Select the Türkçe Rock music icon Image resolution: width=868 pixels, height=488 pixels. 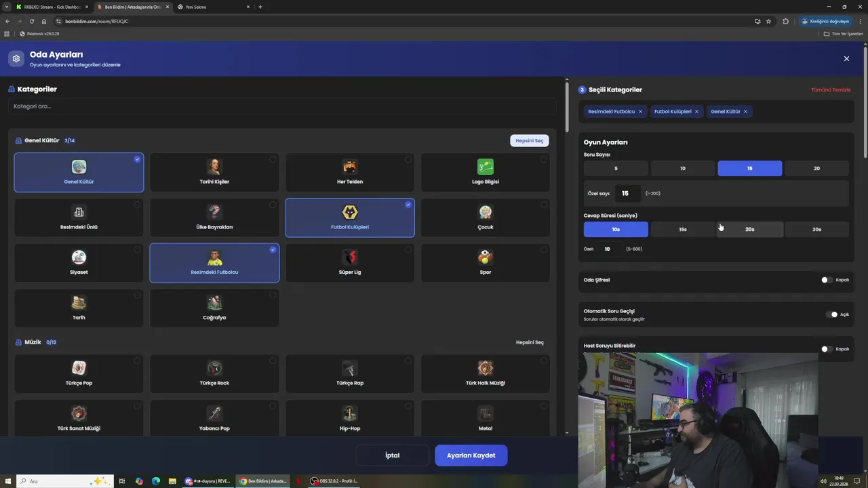tap(214, 368)
